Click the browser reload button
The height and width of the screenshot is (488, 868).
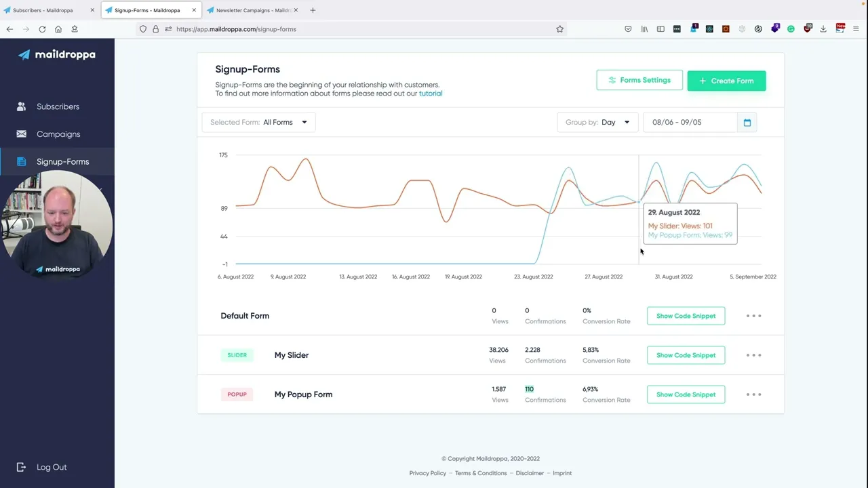click(42, 29)
